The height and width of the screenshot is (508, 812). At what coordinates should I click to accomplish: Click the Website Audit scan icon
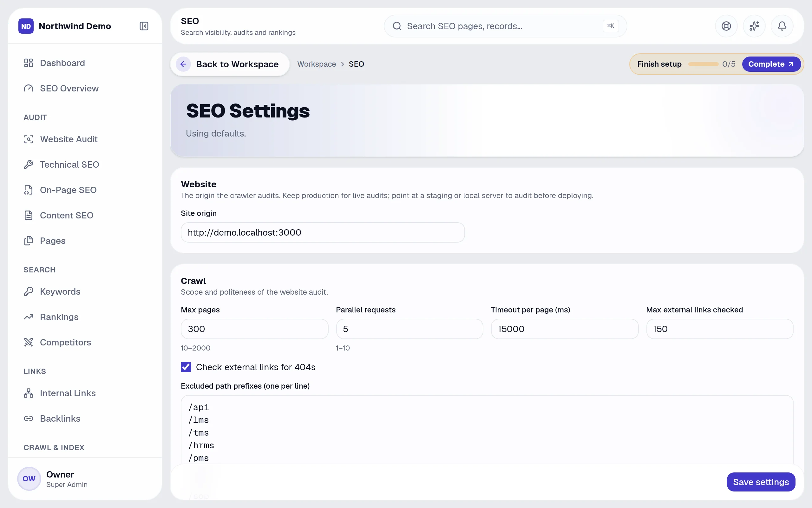[x=29, y=139]
